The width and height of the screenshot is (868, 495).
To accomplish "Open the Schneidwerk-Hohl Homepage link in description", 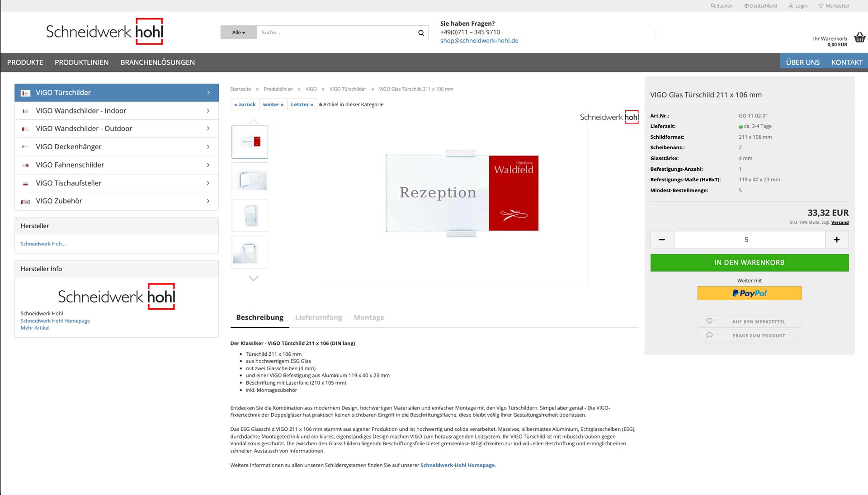I will (x=458, y=465).
